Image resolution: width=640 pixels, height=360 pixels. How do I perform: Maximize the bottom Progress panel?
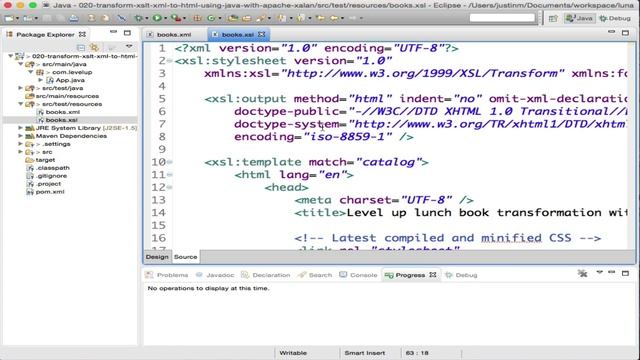(625, 273)
